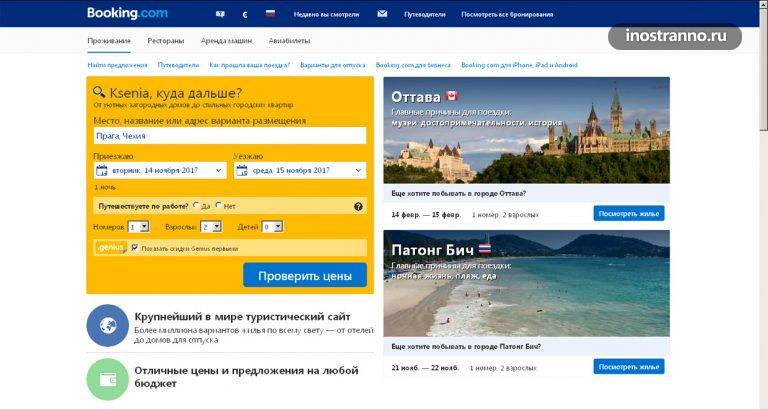The image size is (768, 409).
Task: Switch to the Авиабилеты tab
Action: point(289,41)
